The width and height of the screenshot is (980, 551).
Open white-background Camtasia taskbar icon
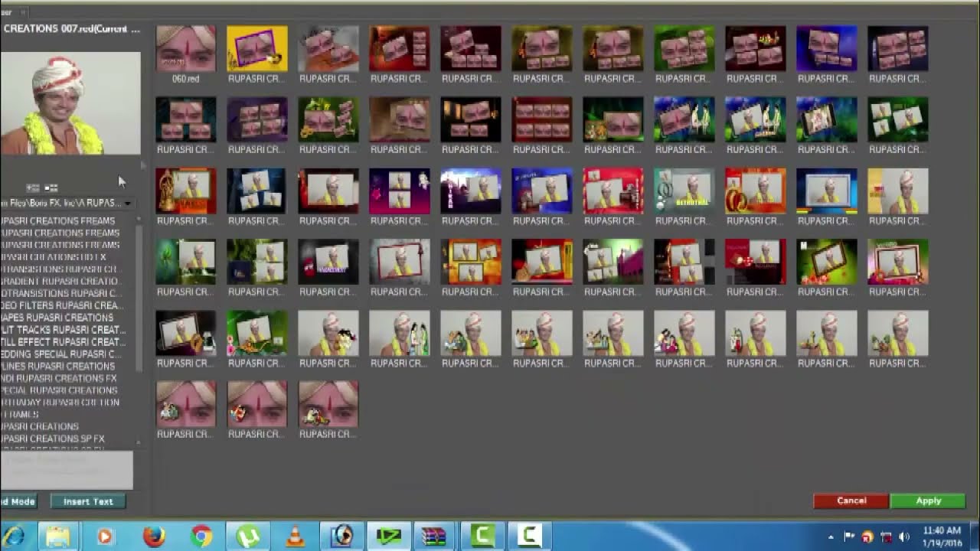click(529, 536)
